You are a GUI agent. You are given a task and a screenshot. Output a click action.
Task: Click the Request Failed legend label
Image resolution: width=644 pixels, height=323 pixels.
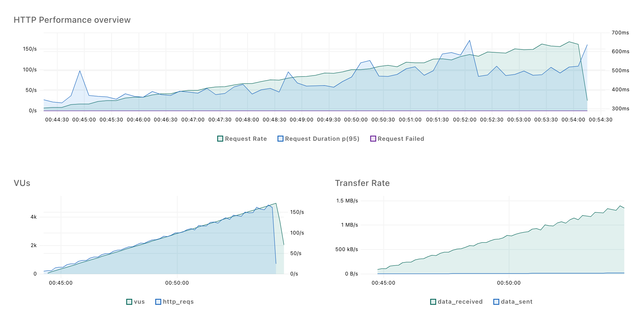[401, 139]
